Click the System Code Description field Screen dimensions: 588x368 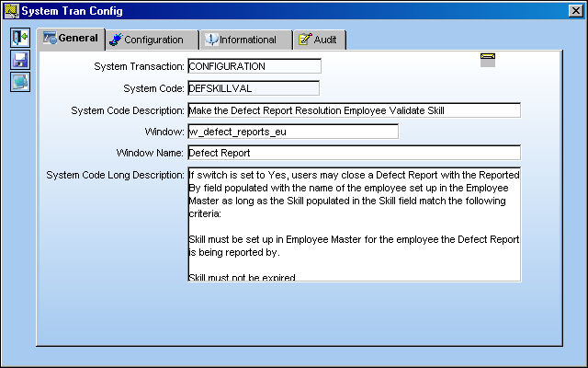[x=354, y=110]
